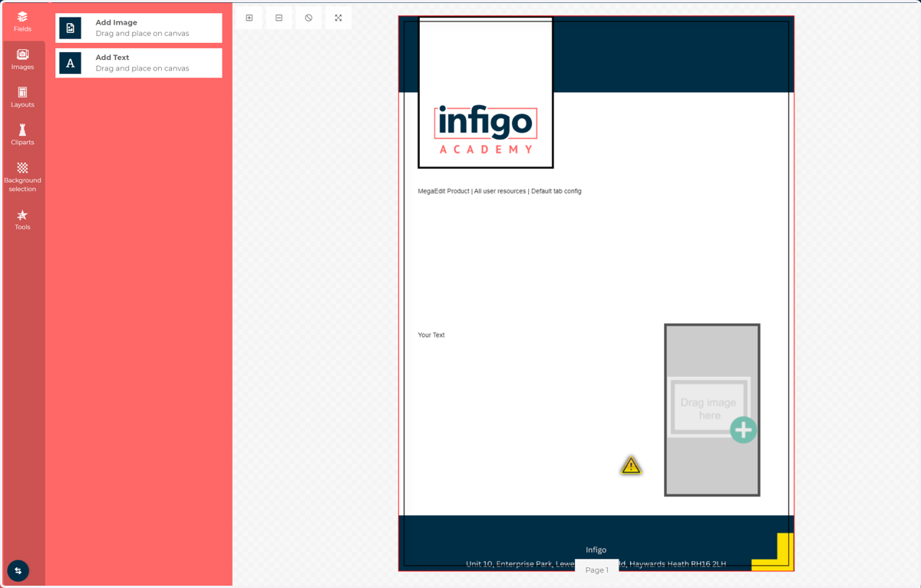Screen dimensions: 921x588
Task: Click the Add Text letter A icon
Action: pyautogui.click(x=71, y=63)
